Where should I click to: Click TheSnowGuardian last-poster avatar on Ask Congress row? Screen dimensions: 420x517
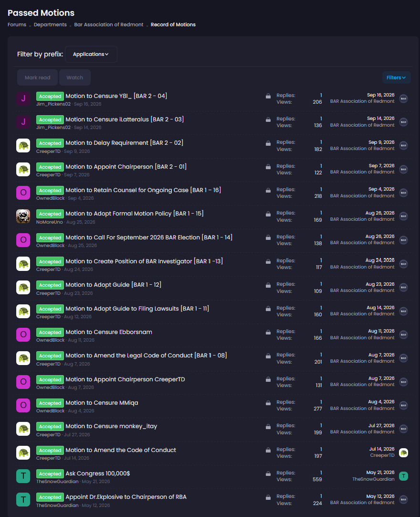(x=403, y=476)
